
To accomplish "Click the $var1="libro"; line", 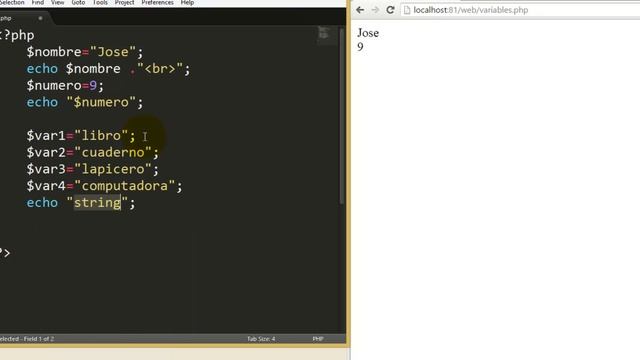I will click(81, 136).
